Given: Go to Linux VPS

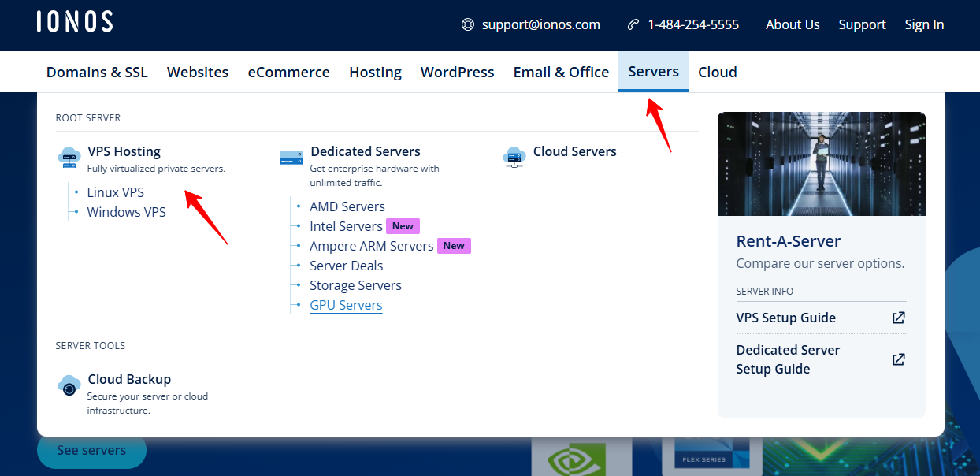Looking at the screenshot, I should click(x=116, y=192).
